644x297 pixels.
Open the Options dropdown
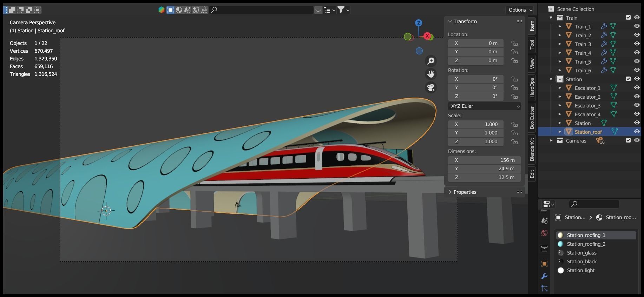point(520,10)
